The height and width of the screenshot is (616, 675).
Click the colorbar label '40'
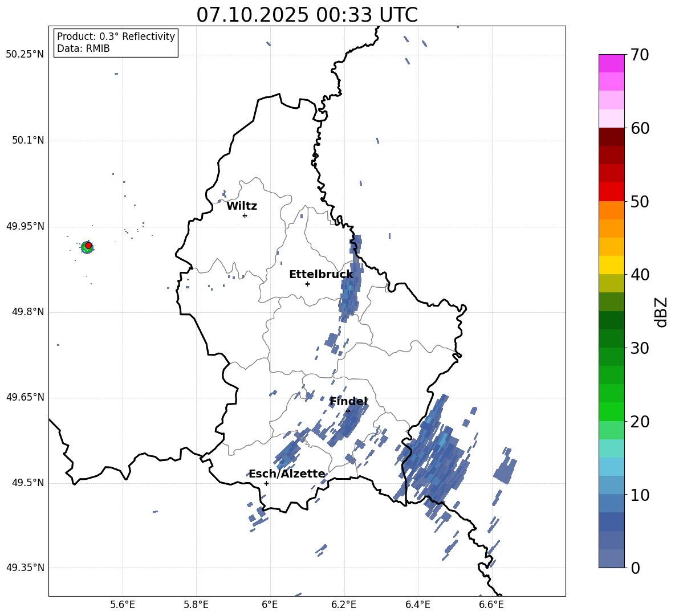click(x=640, y=275)
